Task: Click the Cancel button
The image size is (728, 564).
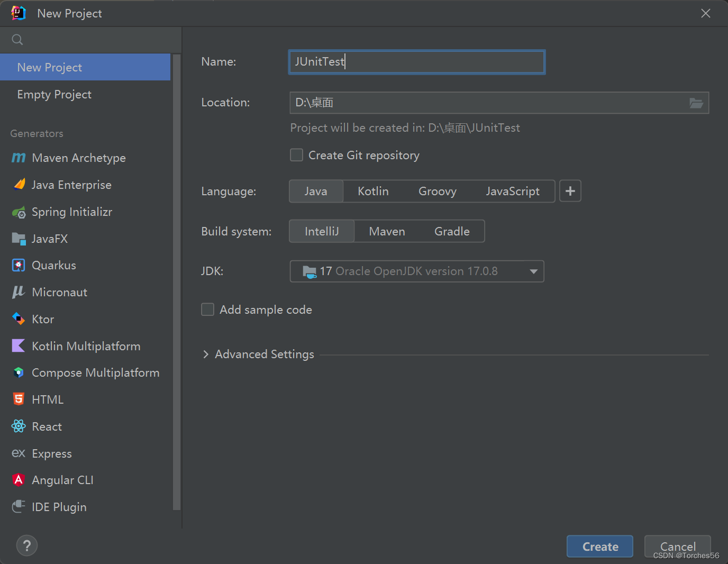Action: pyautogui.click(x=678, y=547)
